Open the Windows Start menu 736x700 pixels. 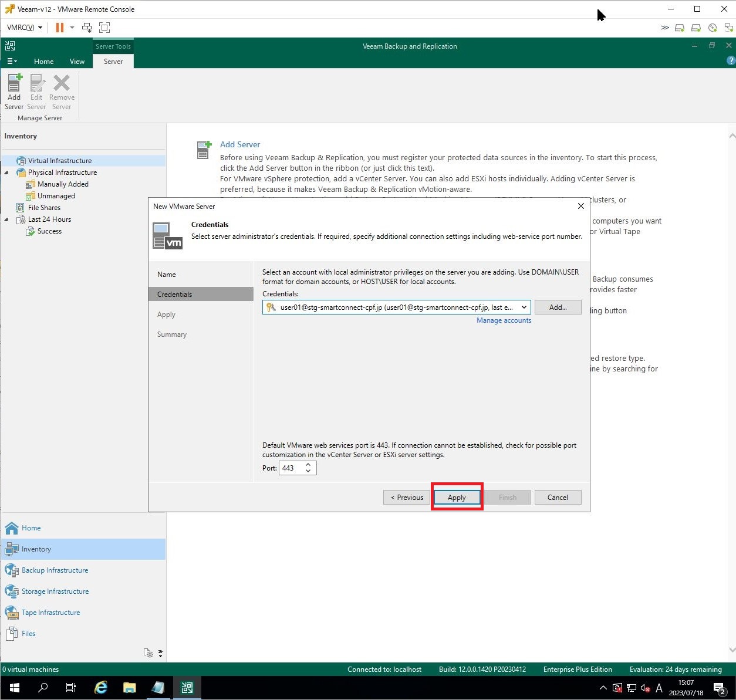14,688
